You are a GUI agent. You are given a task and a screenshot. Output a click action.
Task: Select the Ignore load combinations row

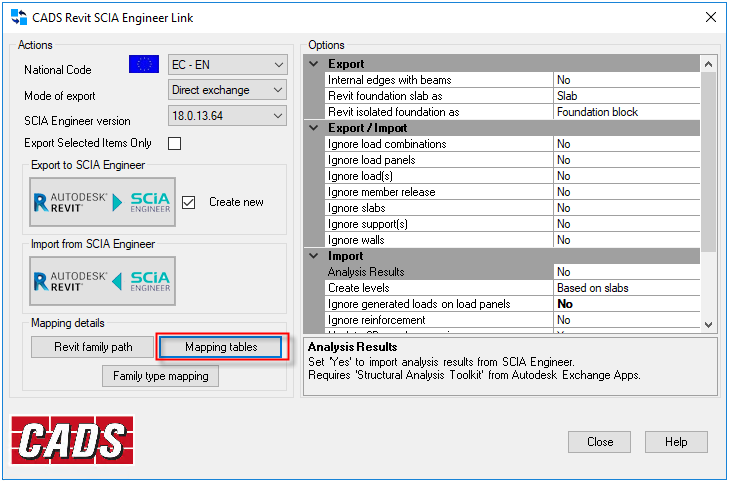click(512, 144)
